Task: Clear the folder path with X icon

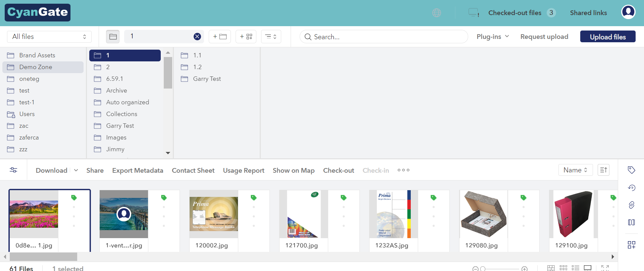Action: click(x=197, y=37)
